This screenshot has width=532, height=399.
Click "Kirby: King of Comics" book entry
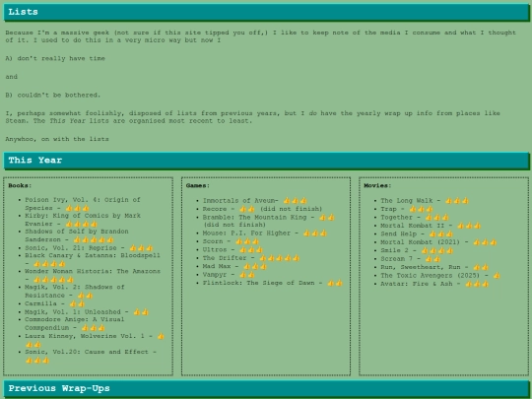[x=83, y=220]
